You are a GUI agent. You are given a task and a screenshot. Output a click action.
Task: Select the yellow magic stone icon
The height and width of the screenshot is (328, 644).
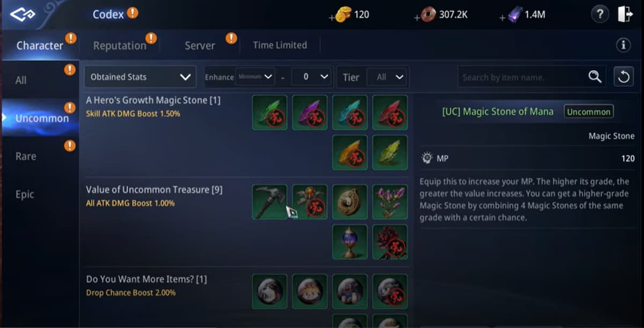tap(390, 152)
